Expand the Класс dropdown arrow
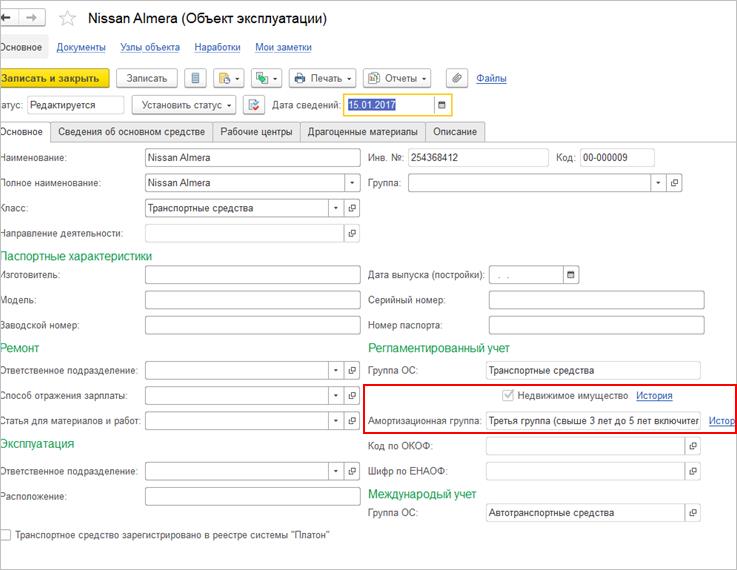737x570 pixels. (x=336, y=208)
